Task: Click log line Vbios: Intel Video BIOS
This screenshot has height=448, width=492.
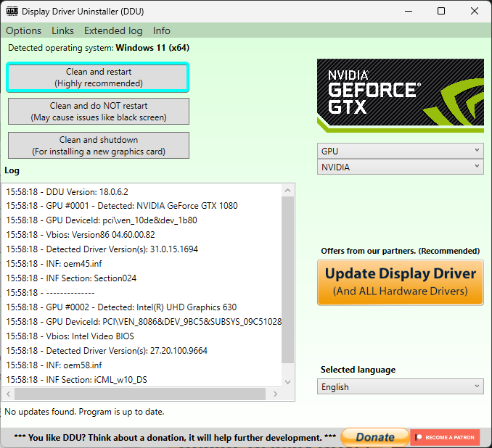Action: [70, 336]
